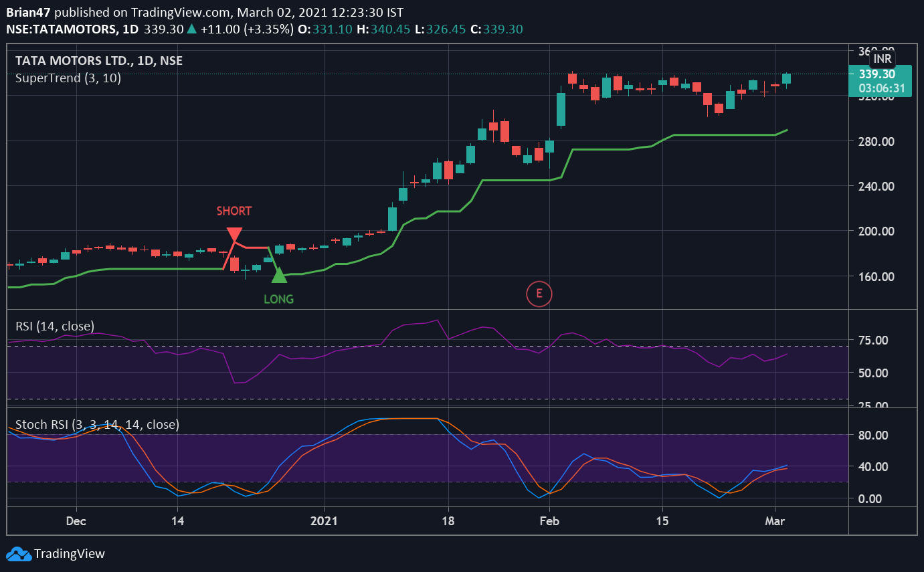
Task: Click the +11.00 (+3.35%) change value
Action: pos(247,29)
